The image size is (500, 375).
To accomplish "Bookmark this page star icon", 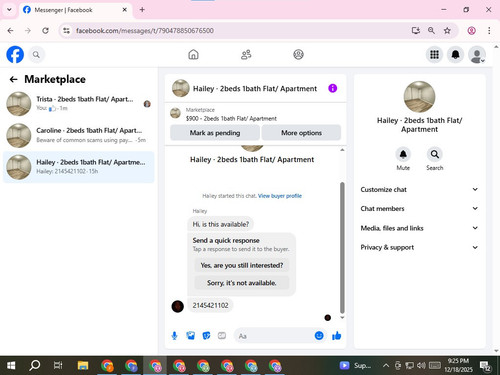I will (447, 31).
